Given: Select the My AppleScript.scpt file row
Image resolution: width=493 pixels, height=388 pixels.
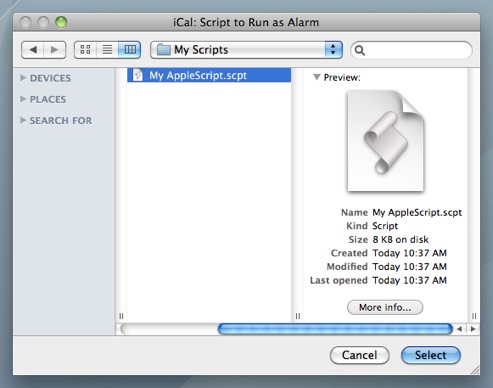Looking at the screenshot, I should click(x=209, y=75).
